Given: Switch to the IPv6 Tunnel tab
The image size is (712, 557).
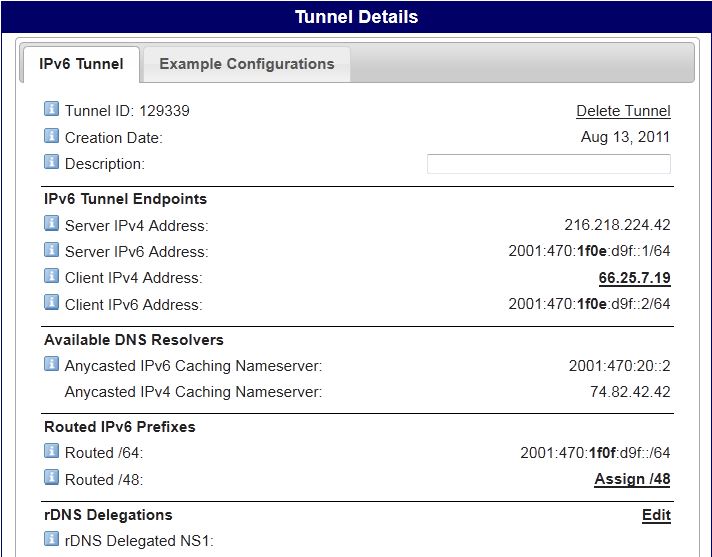Looking at the screenshot, I should [81, 64].
